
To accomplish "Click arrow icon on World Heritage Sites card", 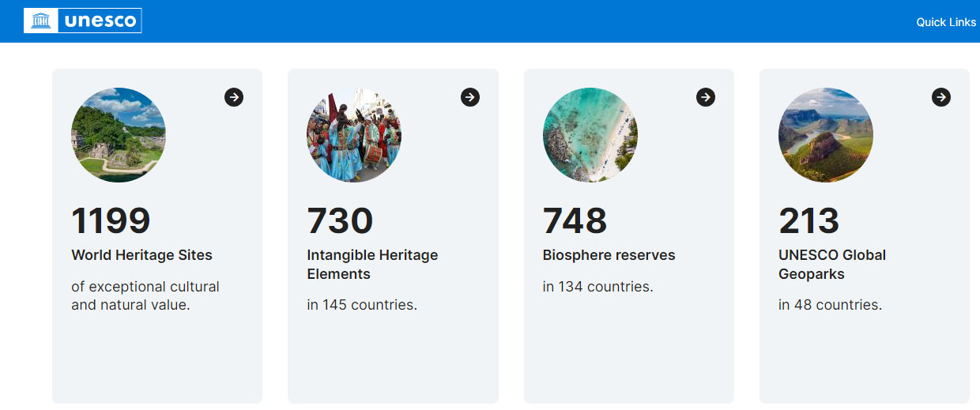I will (234, 97).
